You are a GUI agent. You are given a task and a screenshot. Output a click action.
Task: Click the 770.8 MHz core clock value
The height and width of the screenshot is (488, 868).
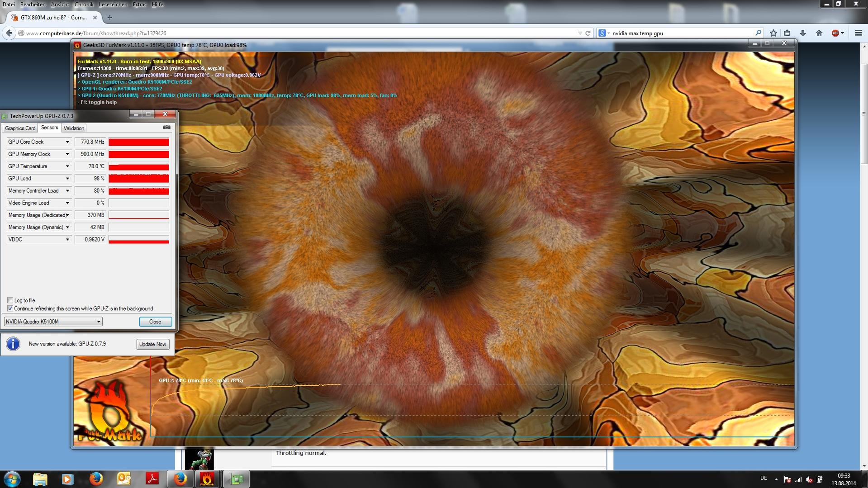(90, 142)
